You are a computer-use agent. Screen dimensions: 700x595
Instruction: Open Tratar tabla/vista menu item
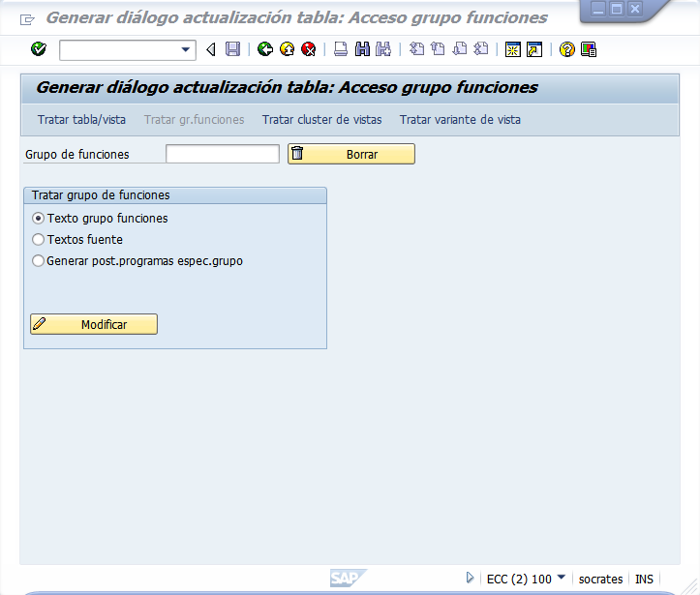(x=81, y=120)
